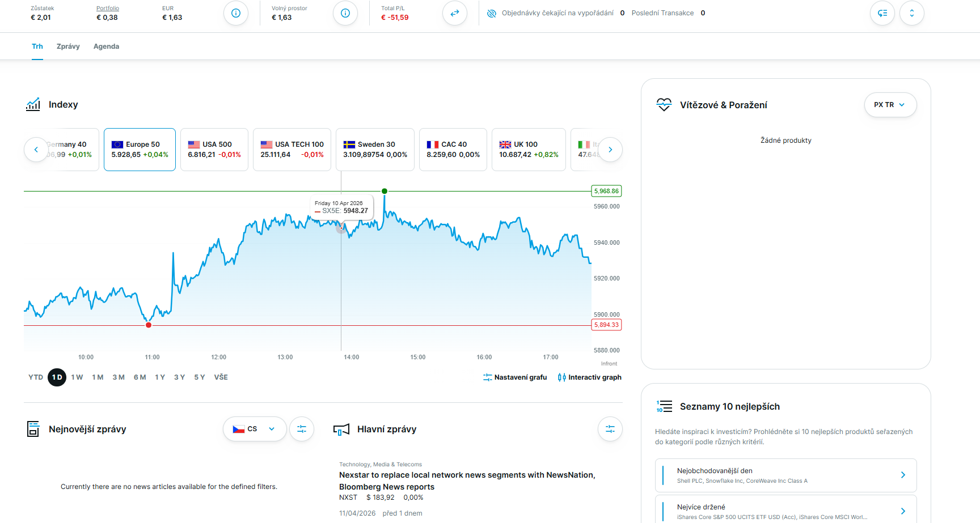This screenshot has width=980, height=523.
Task: Open the CS news language dropdown
Action: [255, 429]
